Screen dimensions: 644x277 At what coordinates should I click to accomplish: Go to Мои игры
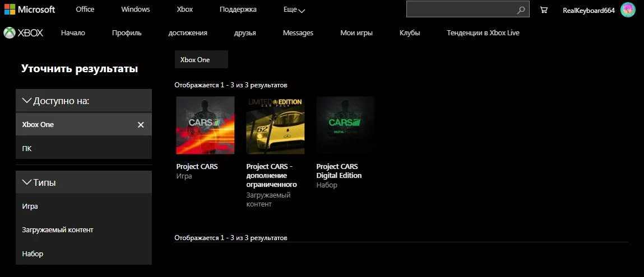click(x=356, y=33)
